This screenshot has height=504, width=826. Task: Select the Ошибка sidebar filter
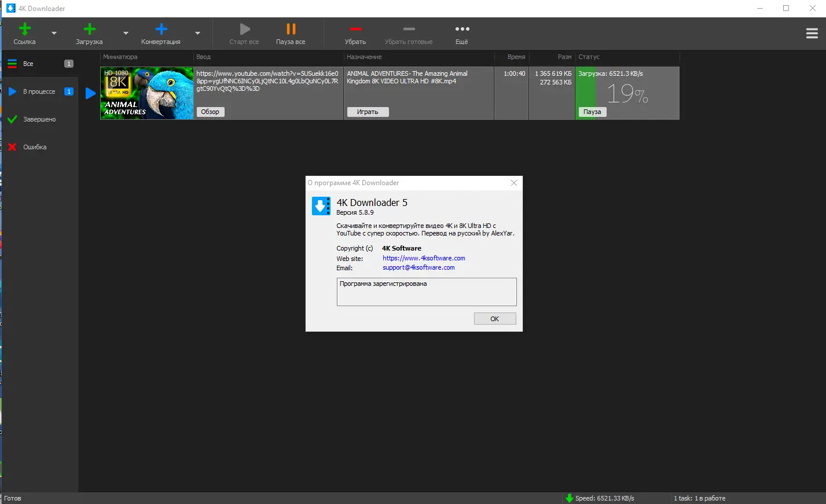coord(39,147)
